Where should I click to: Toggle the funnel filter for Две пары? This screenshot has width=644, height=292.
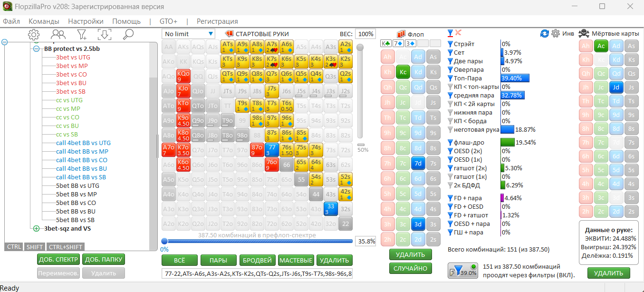[x=451, y=61]
